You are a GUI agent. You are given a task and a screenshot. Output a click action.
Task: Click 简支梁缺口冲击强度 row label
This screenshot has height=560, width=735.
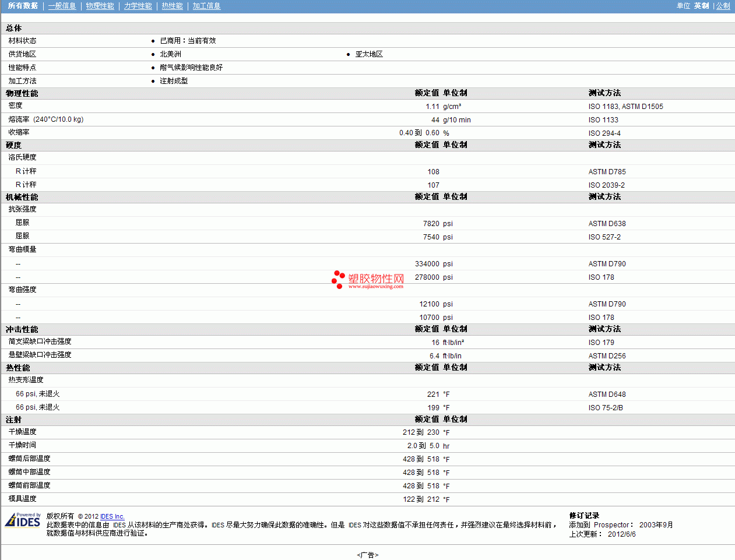pyautogui.click(x=40, y=341)
